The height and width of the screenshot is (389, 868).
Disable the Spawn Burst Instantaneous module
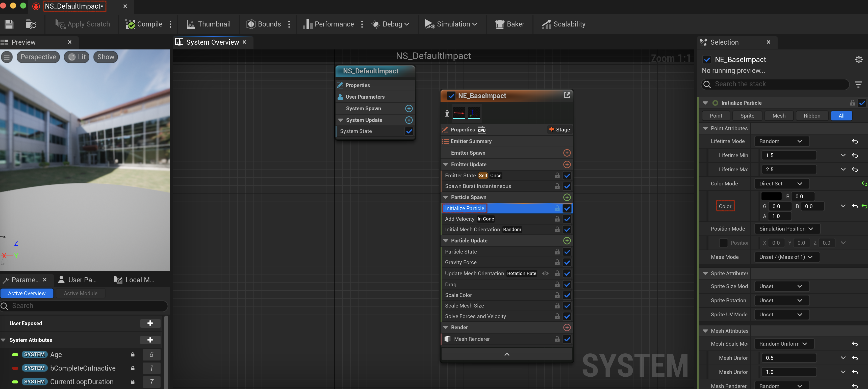point(567,186)
